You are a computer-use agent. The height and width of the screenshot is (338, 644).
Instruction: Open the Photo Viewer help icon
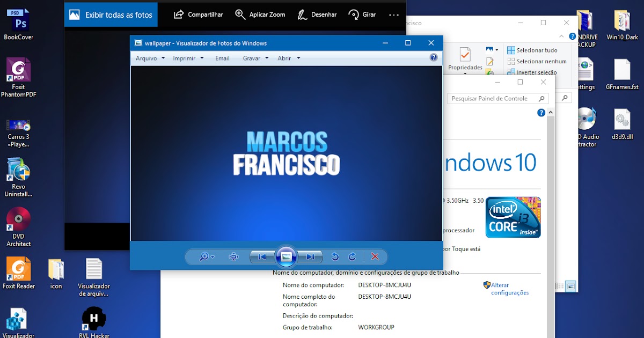tap(434, 58)
